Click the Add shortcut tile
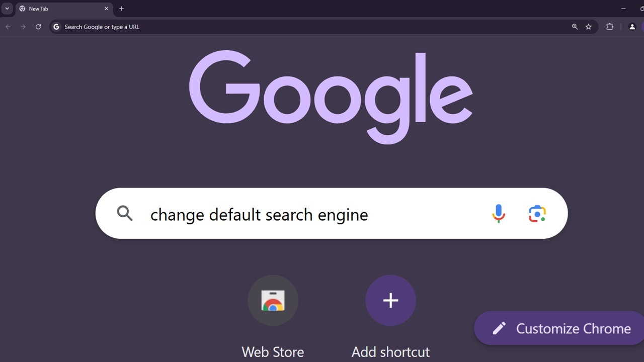644x362 pixels. tap(390, 300)
